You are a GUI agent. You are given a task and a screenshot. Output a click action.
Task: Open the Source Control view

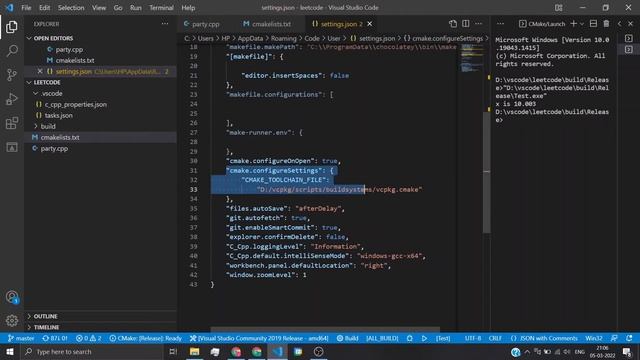click(x=12, y=75)
